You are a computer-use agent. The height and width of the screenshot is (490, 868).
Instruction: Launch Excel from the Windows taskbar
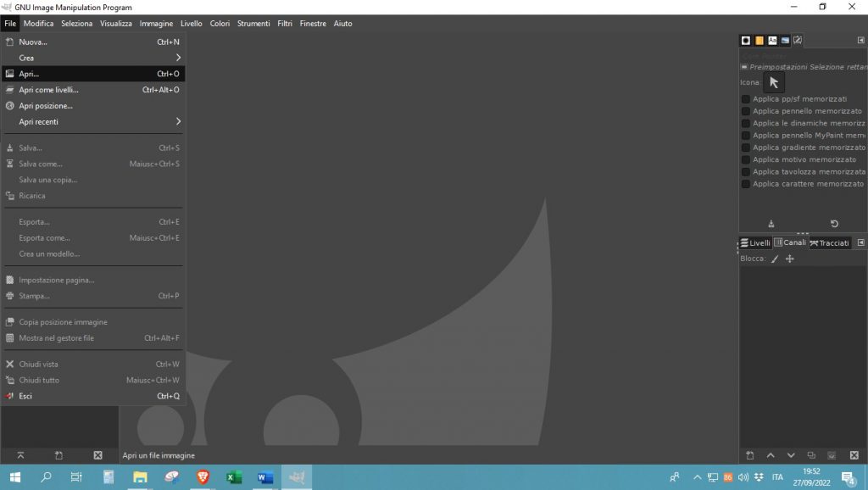[x=234, y=477]
